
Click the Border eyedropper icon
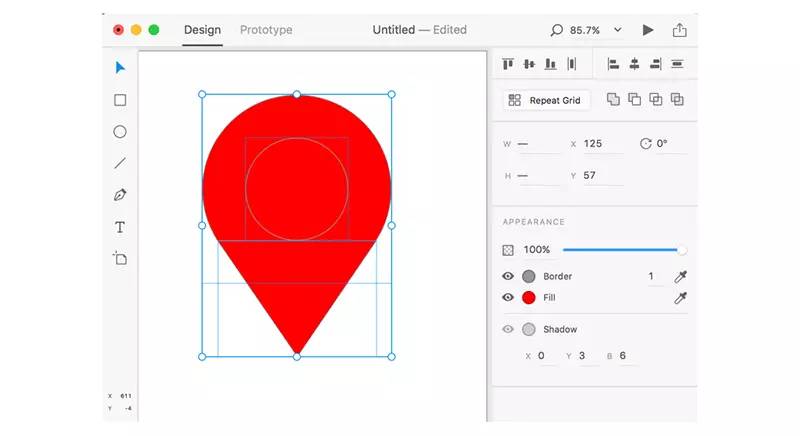(x=681, y=276)
